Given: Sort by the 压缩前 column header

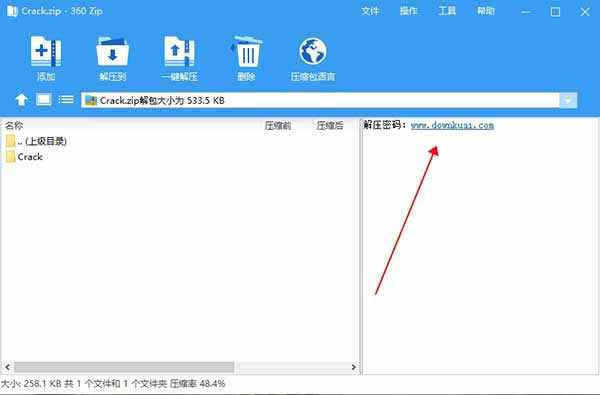Looking at the screenshot, I should (278, 126).
